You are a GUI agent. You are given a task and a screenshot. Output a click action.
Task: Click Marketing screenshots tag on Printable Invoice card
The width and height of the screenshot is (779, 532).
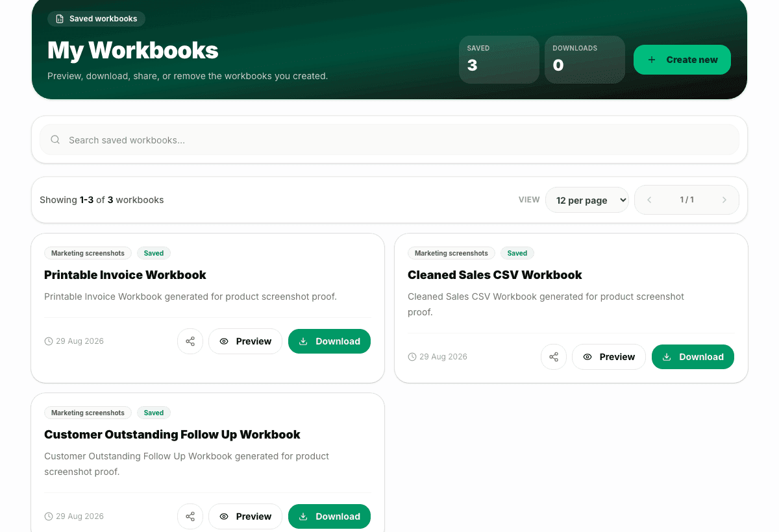pos(88,253)
